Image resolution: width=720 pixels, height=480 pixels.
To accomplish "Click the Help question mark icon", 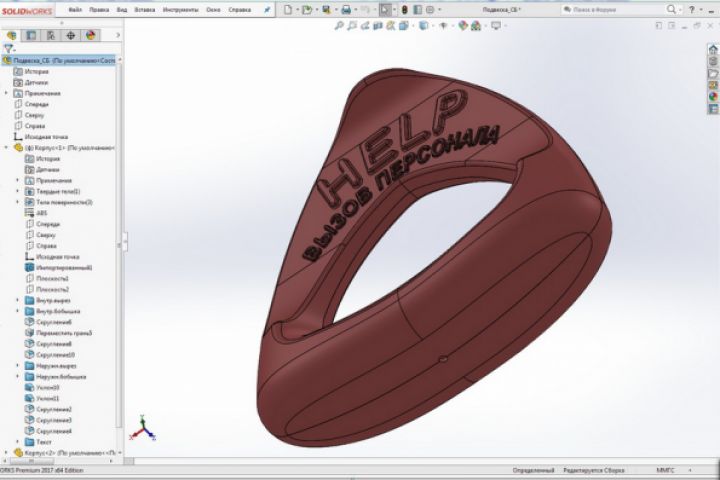I will click(692, 9).
